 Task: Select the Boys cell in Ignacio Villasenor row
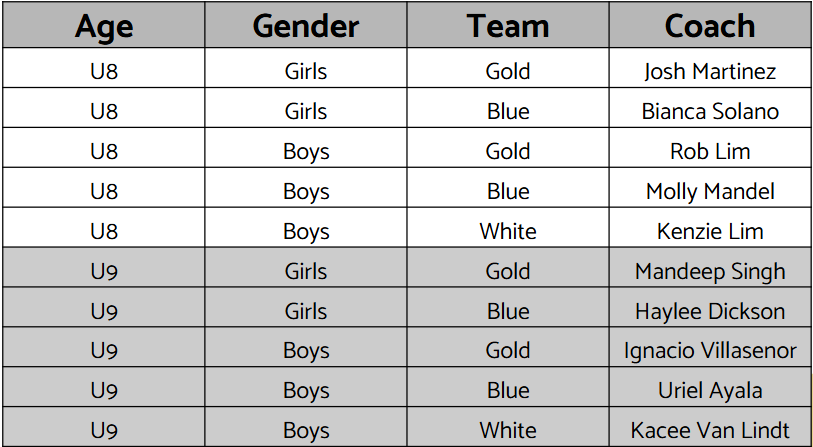pos(306,347)
